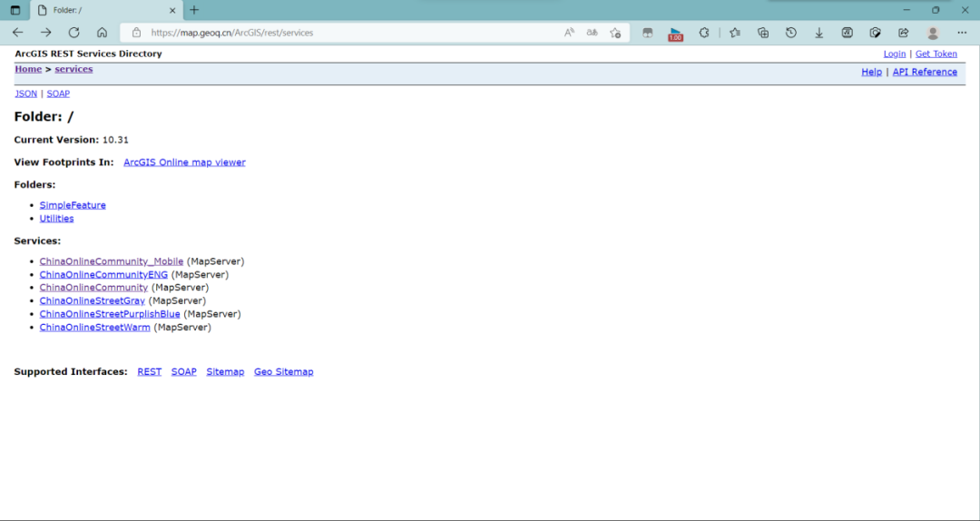Viewport: 980px width, 521px height.
Task: Open a new tab
Action: (194, 10)
